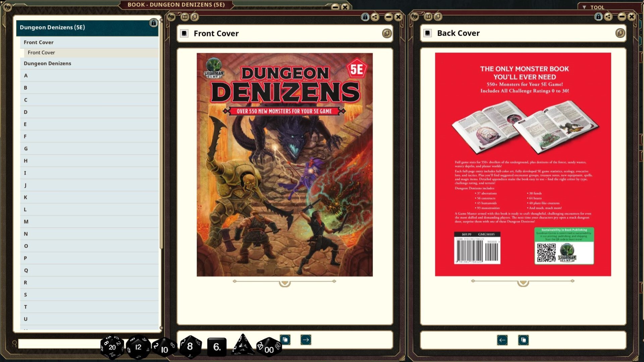The width and height of the screenshot is (644, 362).
Task: Open Front Cover sub-entry in index
Action: tap(41, 53)
